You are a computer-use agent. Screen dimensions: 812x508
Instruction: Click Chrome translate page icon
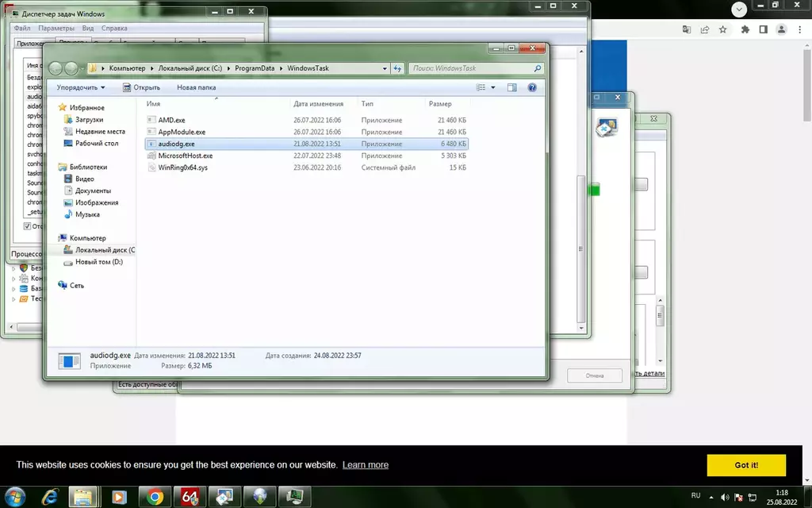[686, 29]
